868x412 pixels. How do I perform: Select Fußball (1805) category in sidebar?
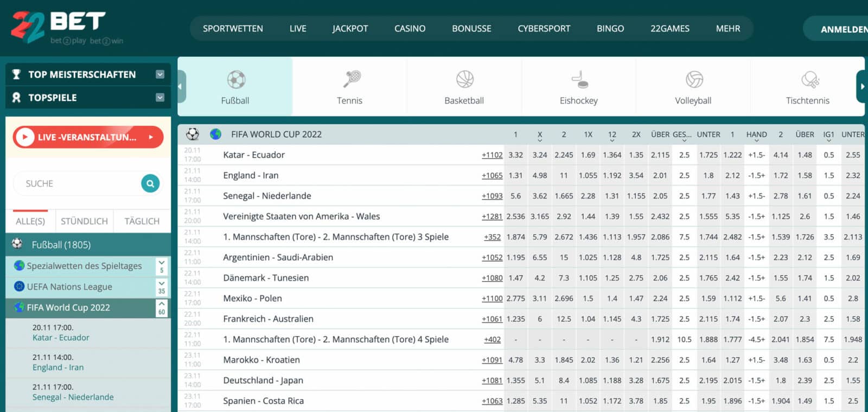pyautogui.click(x=88, y=244)
